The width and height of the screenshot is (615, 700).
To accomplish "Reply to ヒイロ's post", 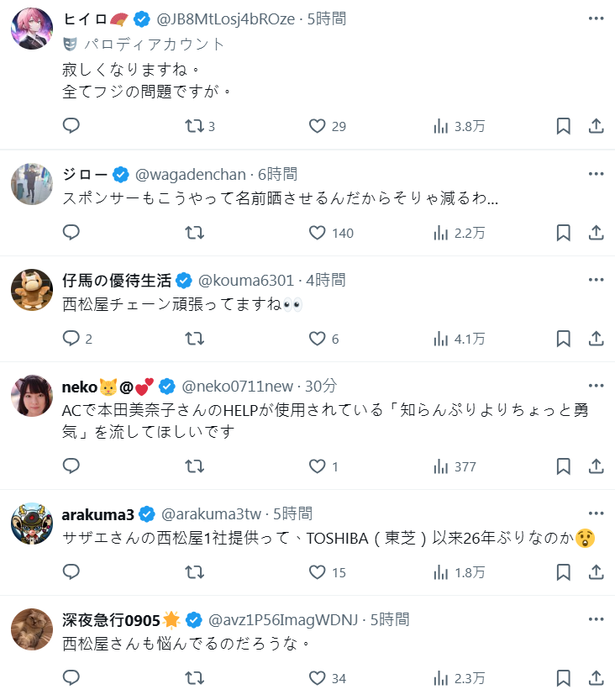I will point(71,126).
